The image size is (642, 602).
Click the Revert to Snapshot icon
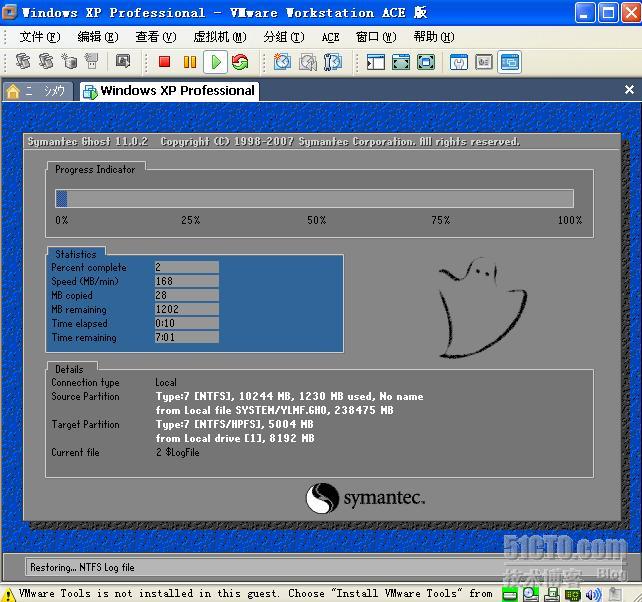[308, 62]
